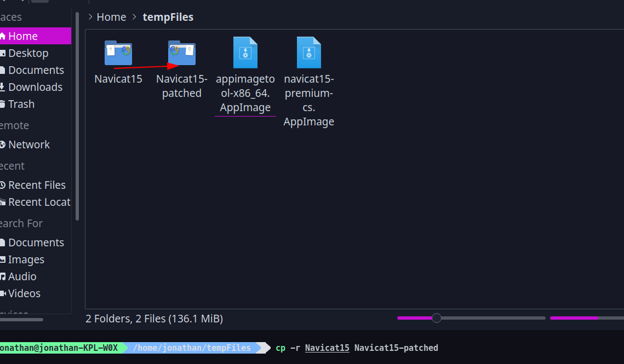Click the tempFiles breadcrumb
Viewport: 624px width, 364px height.
click(x=168, y=17)
